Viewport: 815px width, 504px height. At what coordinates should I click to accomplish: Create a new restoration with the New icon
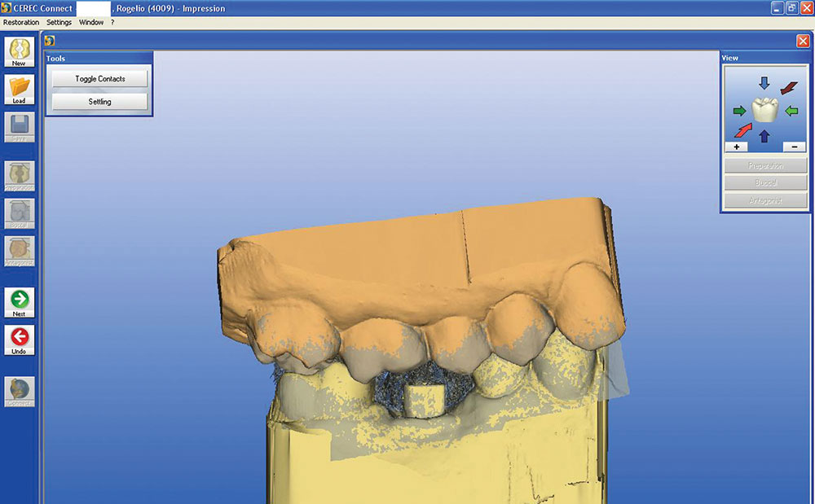coord(18,51)
